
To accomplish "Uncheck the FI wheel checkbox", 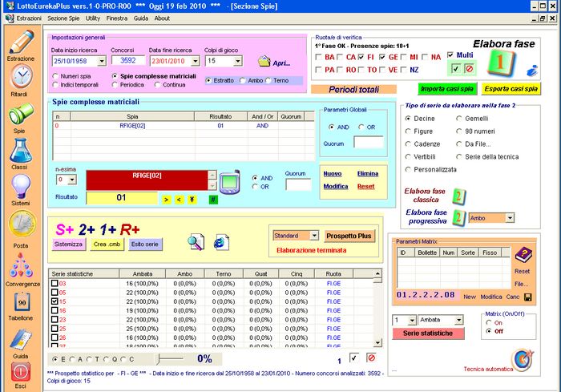I will click(x=361, y=57).
